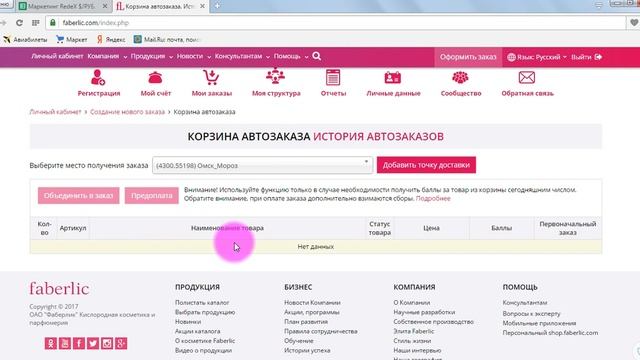640x360 pixels.
Task: Open the footer Помощь link Консультантам
Action: [x=524, y=302]
